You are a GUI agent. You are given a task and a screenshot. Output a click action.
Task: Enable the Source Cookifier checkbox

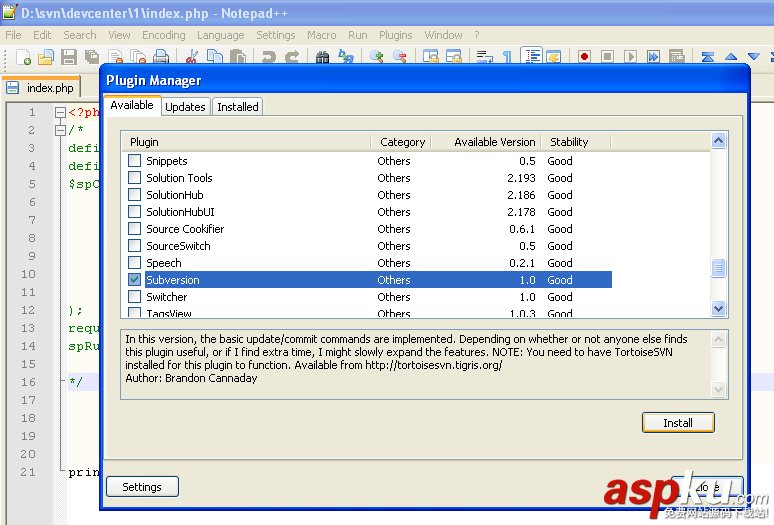134,228
